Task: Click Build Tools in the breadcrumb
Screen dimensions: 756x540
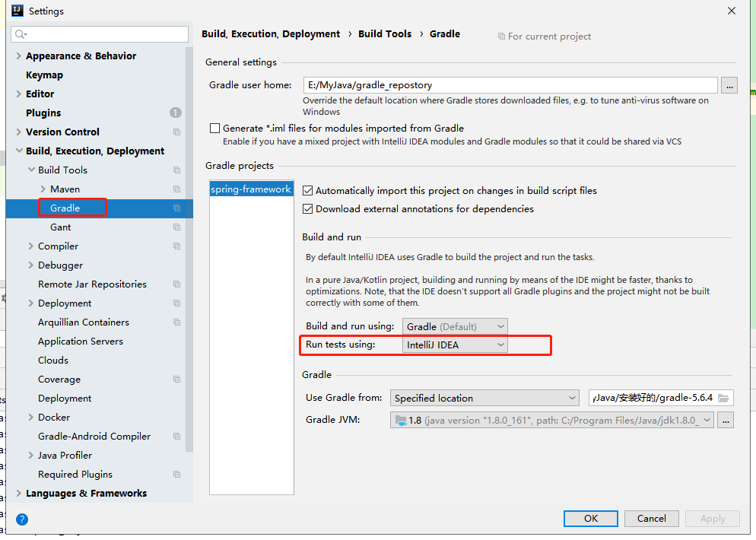Action: (385, 33)
